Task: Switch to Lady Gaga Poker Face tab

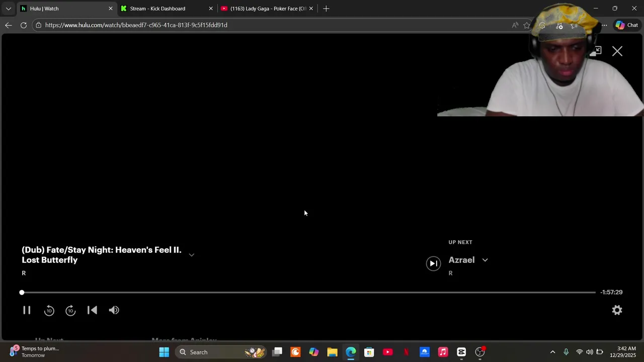Action: 267,9
